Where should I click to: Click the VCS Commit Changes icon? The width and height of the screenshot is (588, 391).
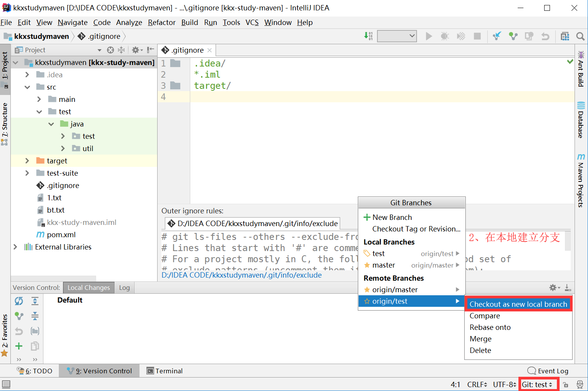pyautogui.click(x=513, y=36)
